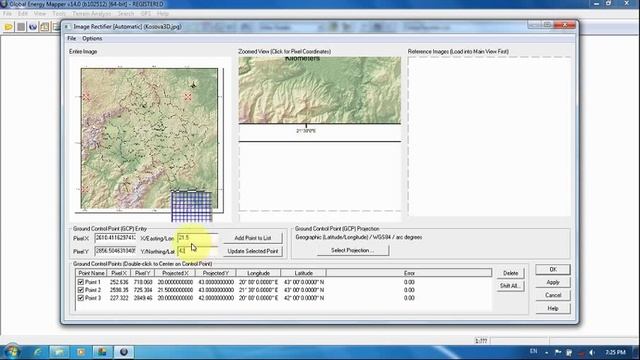Click the Projected X column header
The image size is (640, 360).
(x=175, y=273)
